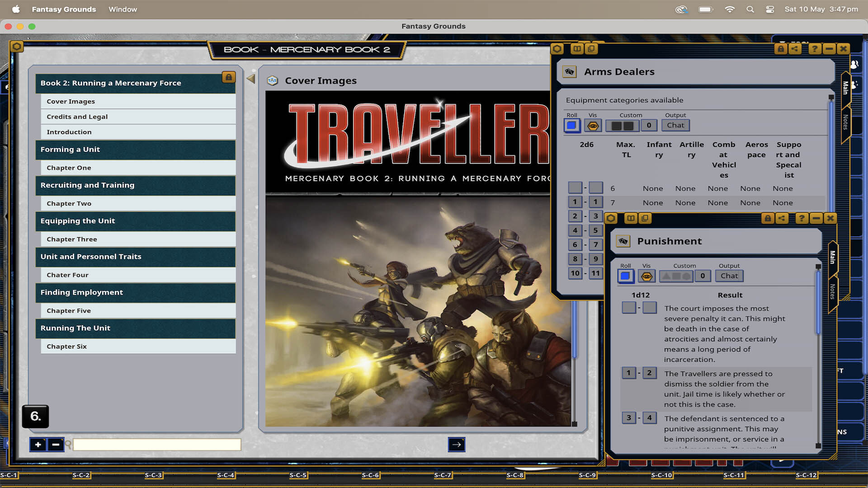868x488 pixels.
Task: Select the Roll die icon in Arms Dealers
Action: (572, 125)
